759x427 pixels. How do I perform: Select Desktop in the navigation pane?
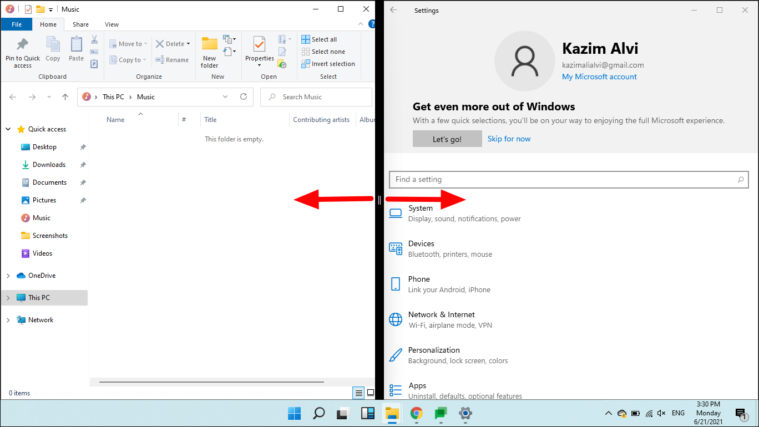pyautogui.click(x=44, y=147)
